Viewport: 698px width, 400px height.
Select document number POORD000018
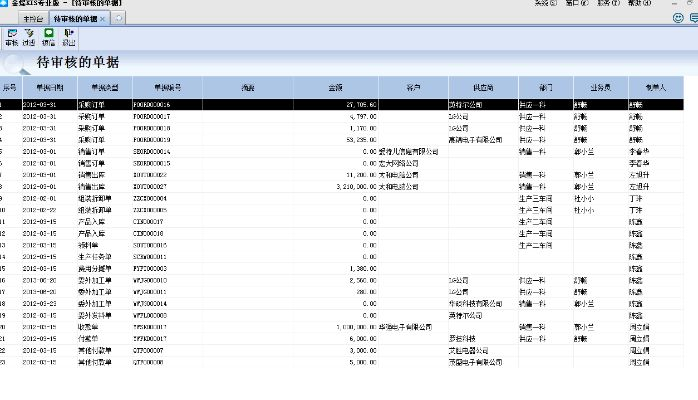(152, 128)
